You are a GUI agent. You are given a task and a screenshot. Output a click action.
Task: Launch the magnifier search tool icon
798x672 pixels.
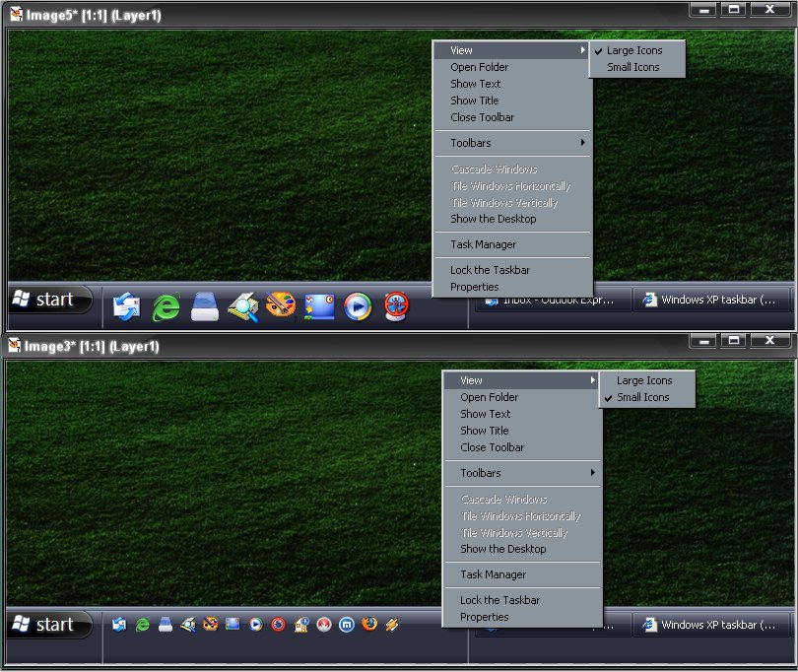[x=243, y=306]
